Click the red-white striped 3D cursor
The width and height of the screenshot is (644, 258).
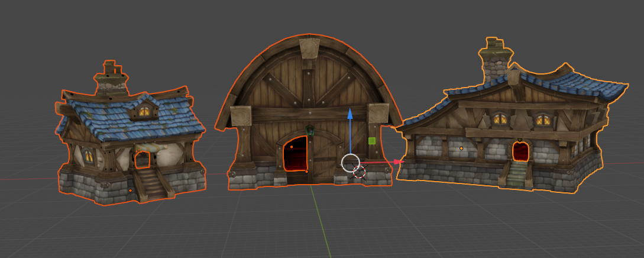point(360,172)
